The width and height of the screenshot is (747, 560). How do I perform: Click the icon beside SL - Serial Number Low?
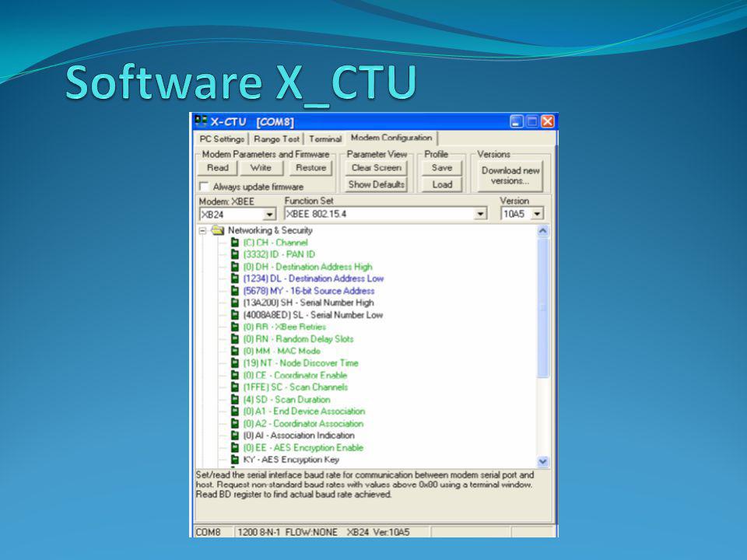point(234,315)
